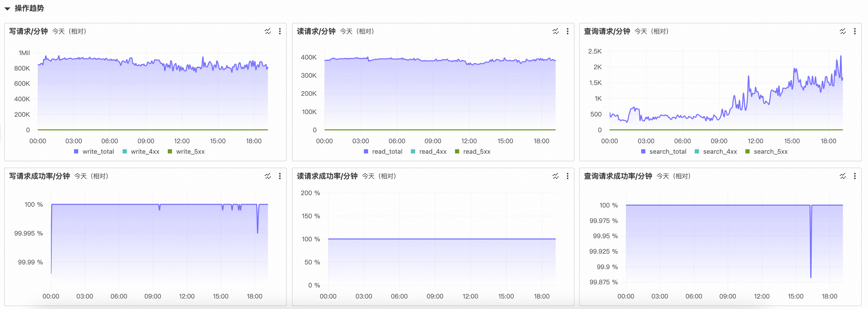Open chart explore icon on 写请求/分钟 panel
The width and height of the screenshot is (868, 309).
(268, 31)
